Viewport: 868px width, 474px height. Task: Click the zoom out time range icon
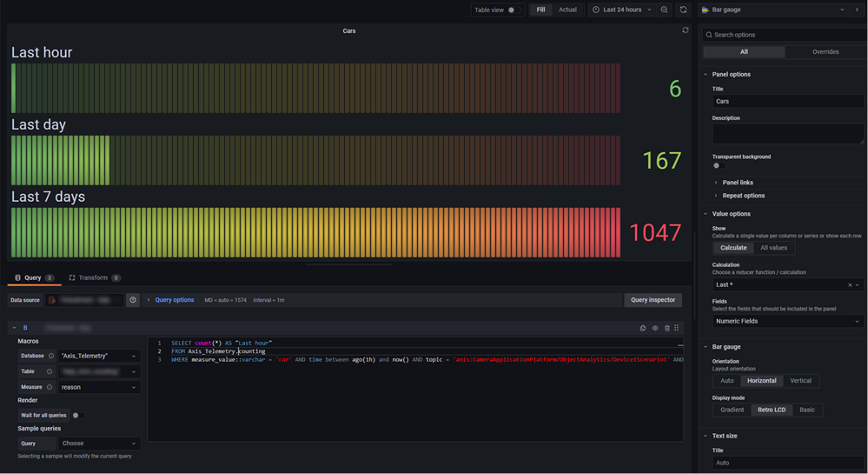(x=665, y=10)
